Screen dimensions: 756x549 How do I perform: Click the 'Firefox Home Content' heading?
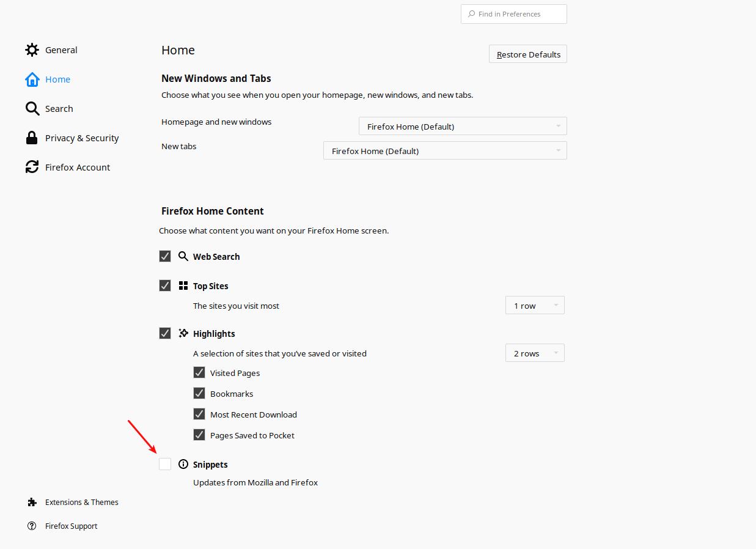pos(213,211)
